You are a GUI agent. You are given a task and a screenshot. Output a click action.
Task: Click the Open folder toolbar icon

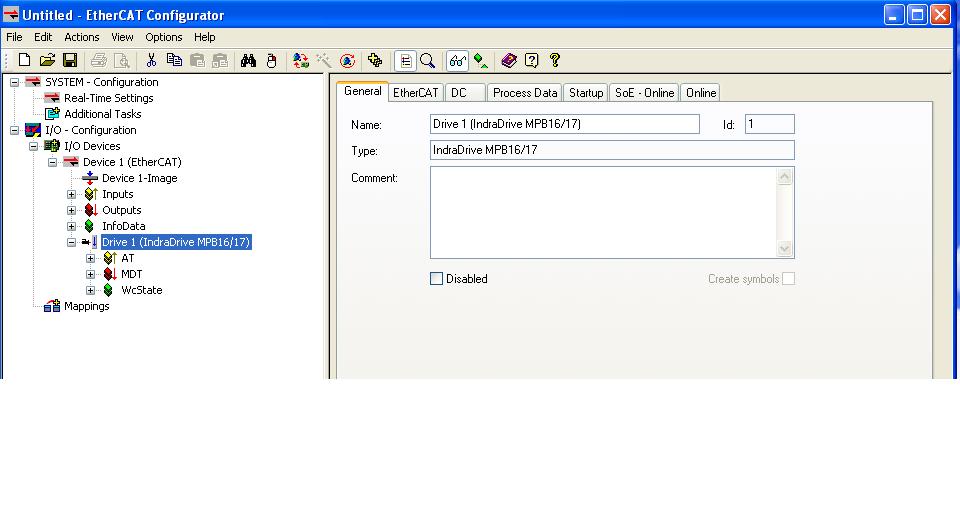click(x=47, y=61)
